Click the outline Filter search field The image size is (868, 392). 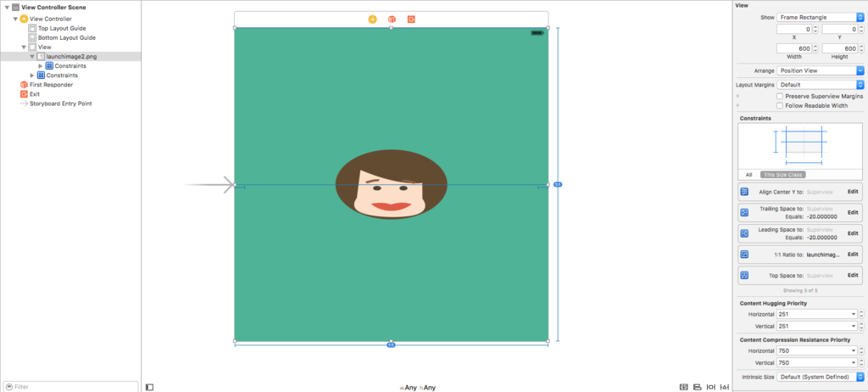point(71,387)
